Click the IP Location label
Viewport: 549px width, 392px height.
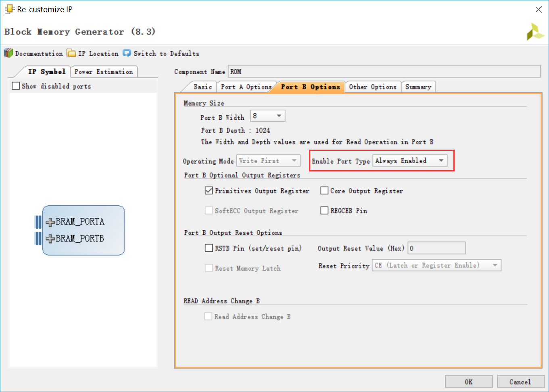click(x=98, y=54)
